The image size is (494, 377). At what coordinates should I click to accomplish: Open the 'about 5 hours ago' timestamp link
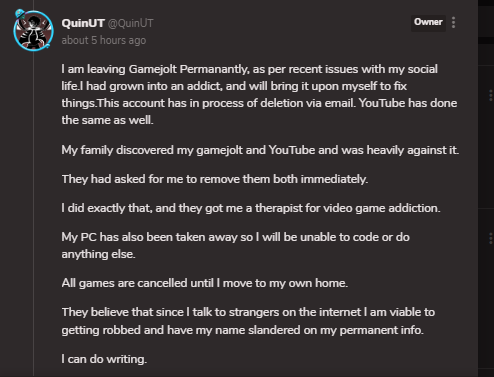(104, 40)
